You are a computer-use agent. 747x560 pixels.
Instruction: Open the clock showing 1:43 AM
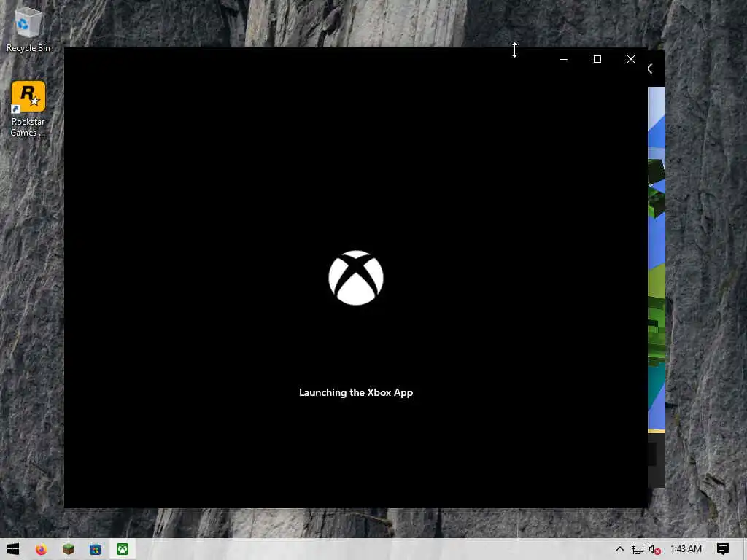pyautogui.click(x=686, y=549)
